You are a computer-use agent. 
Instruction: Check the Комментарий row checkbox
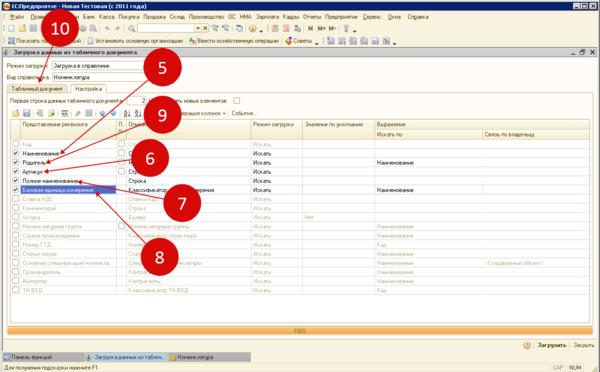click(x=15, y=208)
